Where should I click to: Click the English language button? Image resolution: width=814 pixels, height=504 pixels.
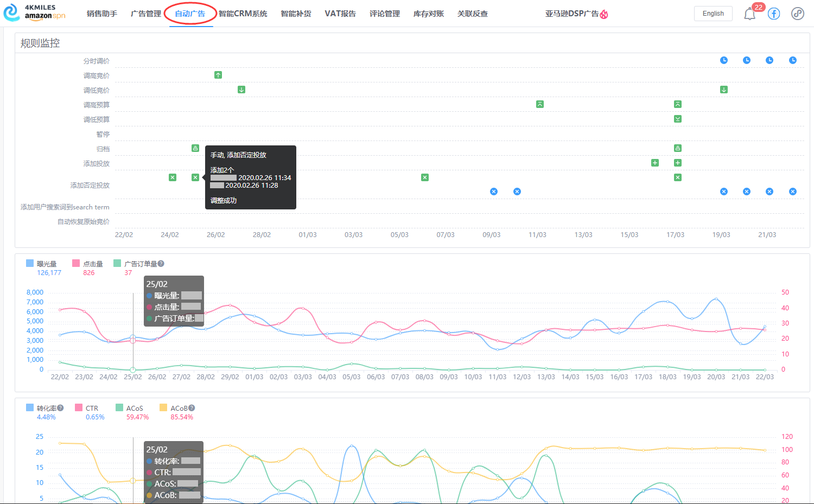713,13
